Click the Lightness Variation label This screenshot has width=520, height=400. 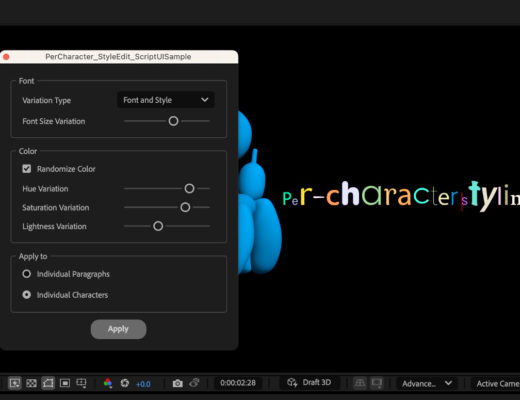click(x=54, y=227)
